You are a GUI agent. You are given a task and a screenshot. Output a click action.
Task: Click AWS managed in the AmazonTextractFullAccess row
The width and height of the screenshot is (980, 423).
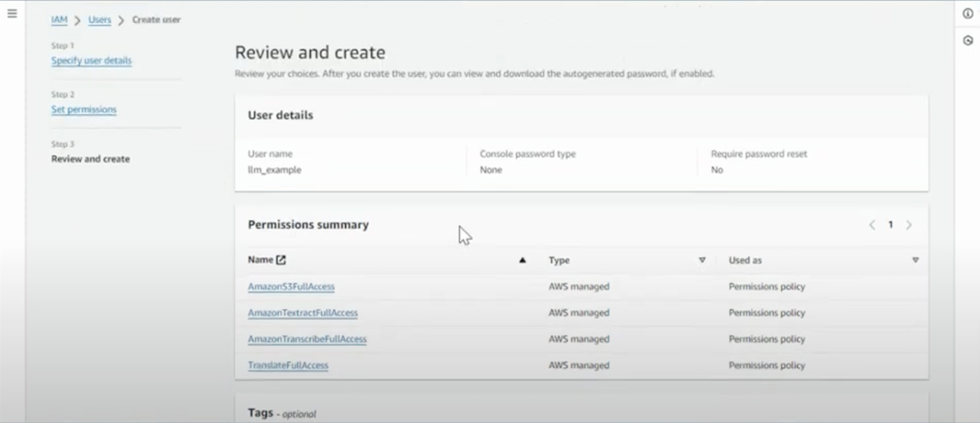pos(579,313)
